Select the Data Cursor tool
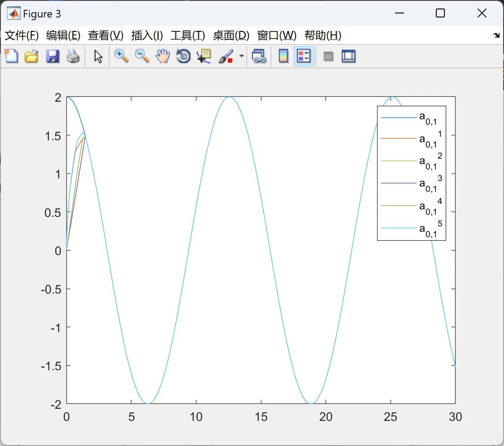 pyautogui.click(x=204, y=56)
